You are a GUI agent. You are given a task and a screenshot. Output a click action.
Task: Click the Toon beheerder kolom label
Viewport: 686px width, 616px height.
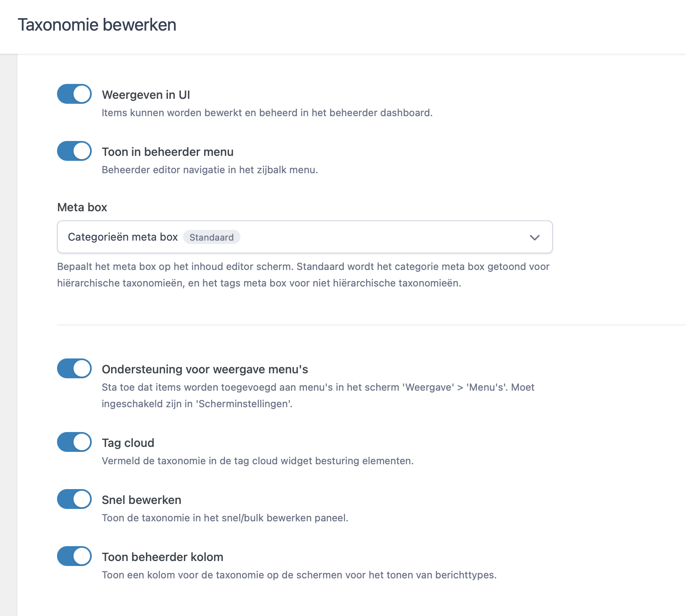162,557
